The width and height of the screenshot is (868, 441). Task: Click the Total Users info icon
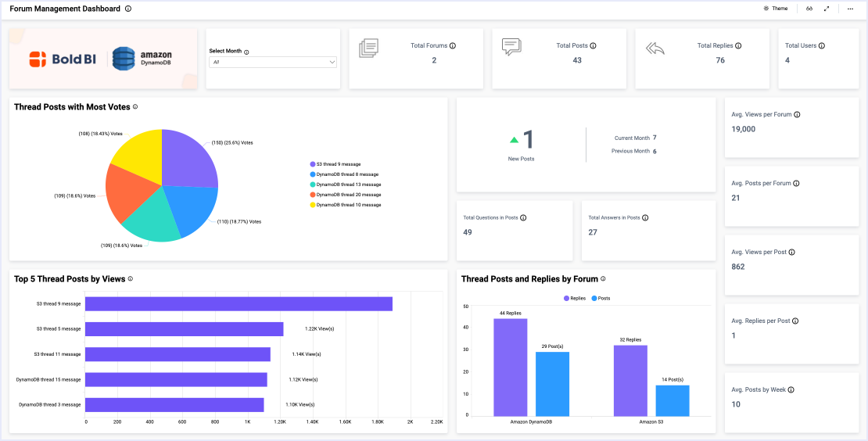pos(821,46)
